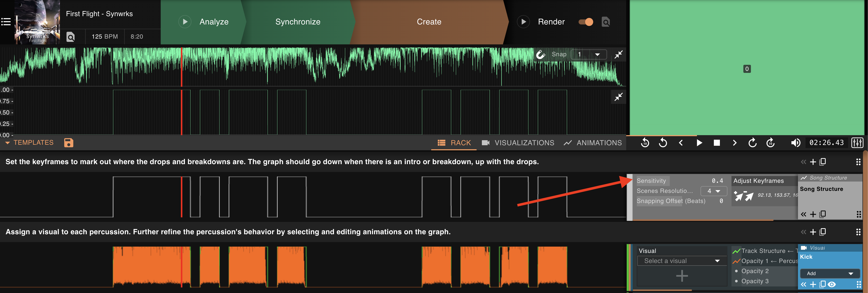This screenshot has width=868, height=293.
Task: Click the First Flight album cover thumbnail
Action: coord(37,22)
